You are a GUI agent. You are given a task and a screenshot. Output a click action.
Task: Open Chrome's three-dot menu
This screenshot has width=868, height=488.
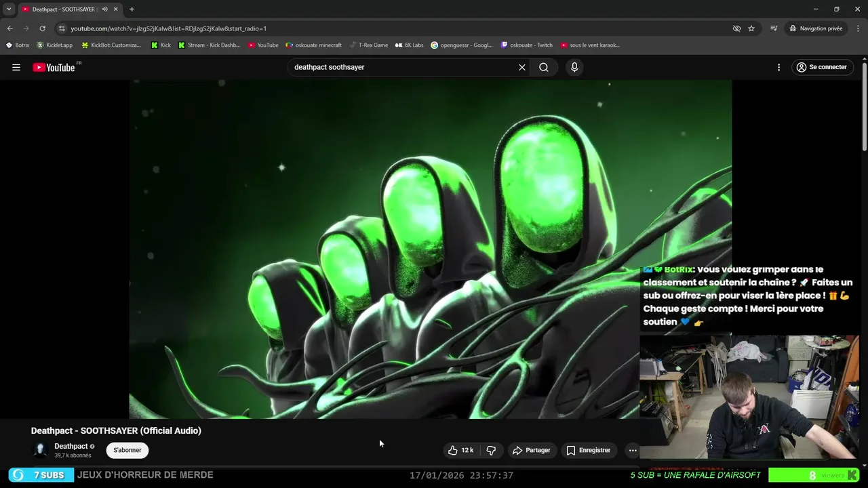tap(858, 28)
